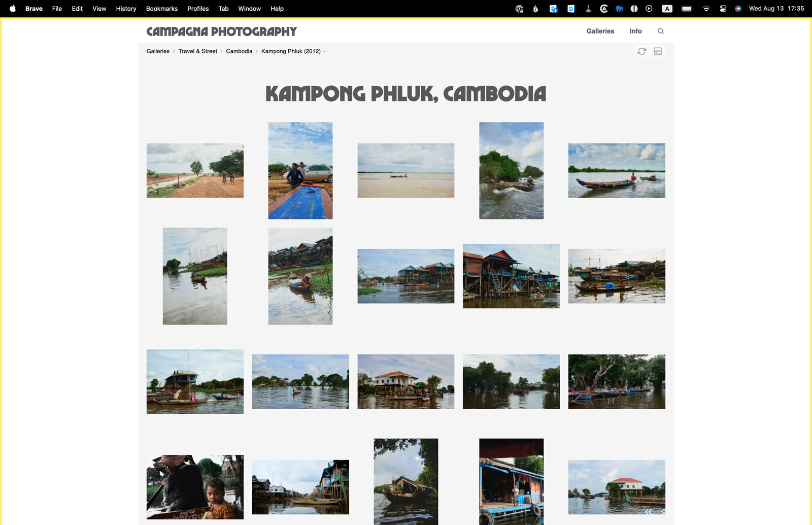Open the Edit menu
The width and height of the screenshot is (812, 525).
tap(77, 9)
